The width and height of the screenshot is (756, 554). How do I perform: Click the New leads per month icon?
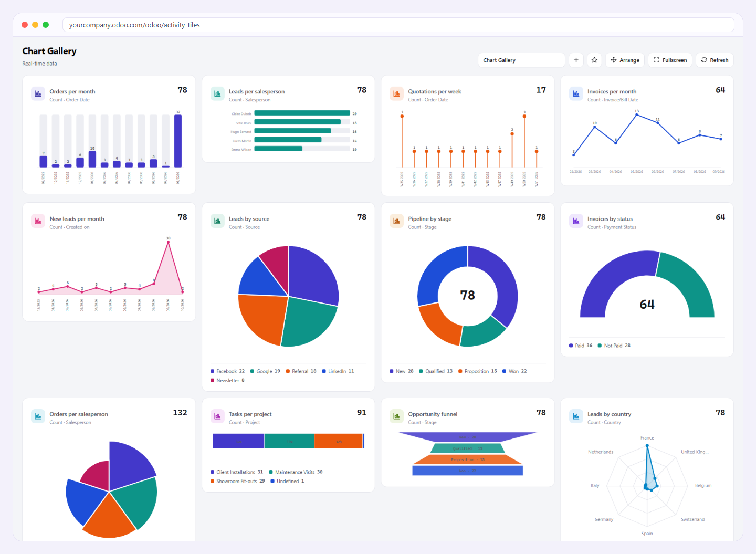click(38, 221)
